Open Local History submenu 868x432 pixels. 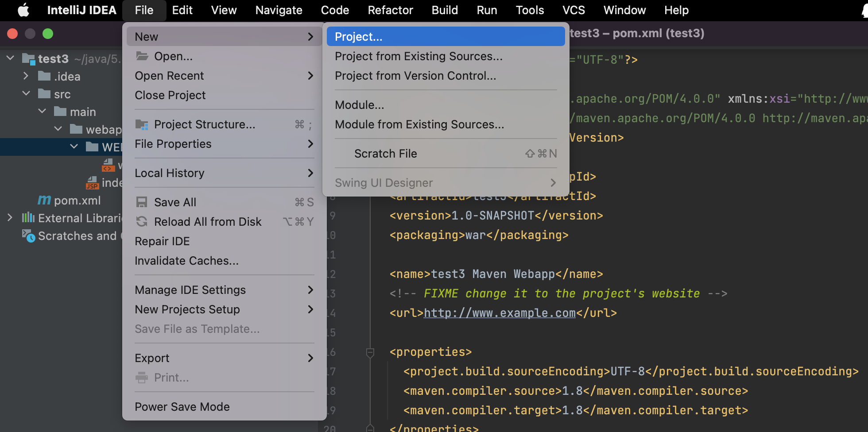(224, 173)
